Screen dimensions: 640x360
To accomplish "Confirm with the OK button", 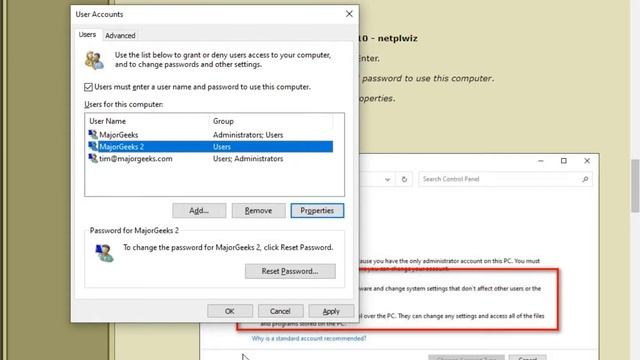I will point(230,311).
